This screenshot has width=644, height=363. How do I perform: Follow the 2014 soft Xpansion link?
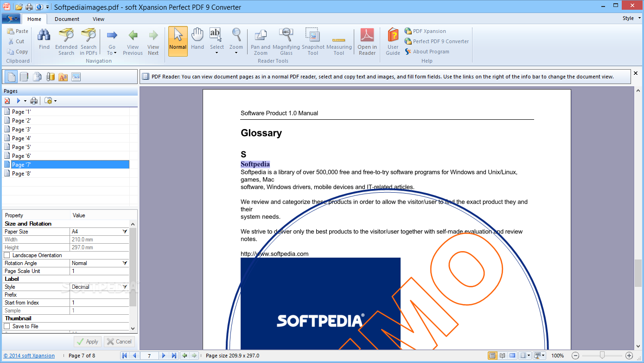coord(29,356)
